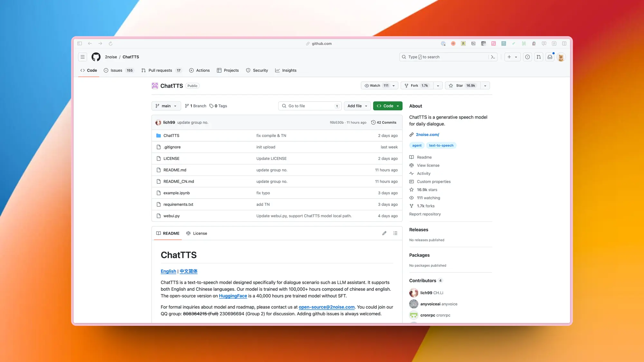644x362 pixels.
Task: Click the R extension icon in toolbar
Action: coord(463,43)
